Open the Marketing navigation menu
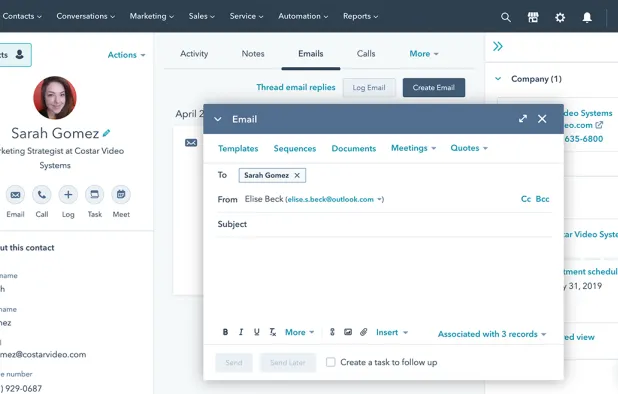Viewport: 618px width, 394px height. 152,16
